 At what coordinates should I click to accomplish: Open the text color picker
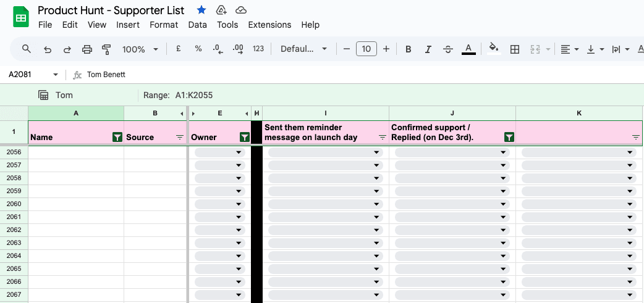(468, 49)
